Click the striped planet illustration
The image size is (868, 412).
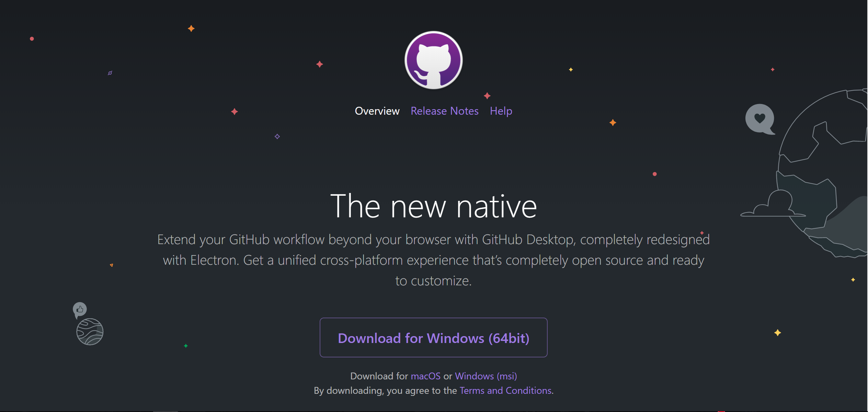[90, 332]
